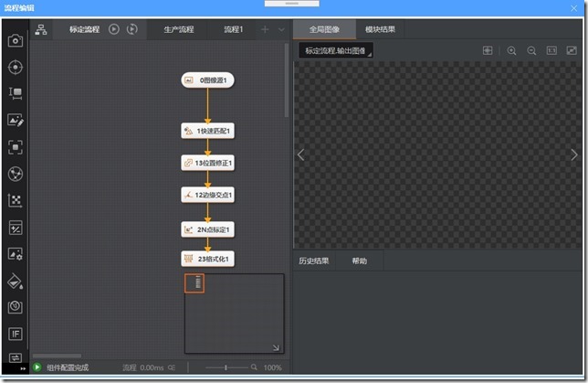Toggle fullscreen image view

click(x=572, y=50)
